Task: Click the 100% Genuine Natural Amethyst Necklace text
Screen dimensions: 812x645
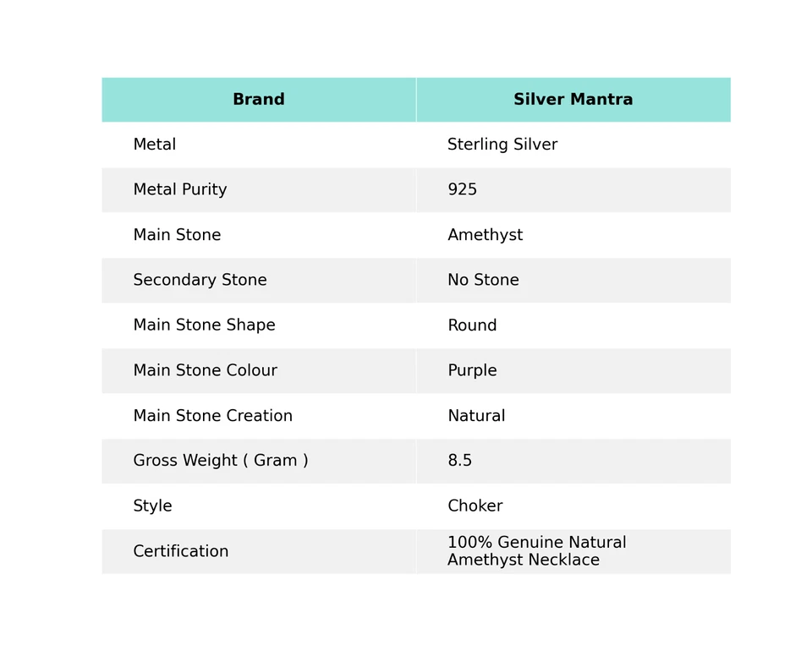Action: pos(536,551)
